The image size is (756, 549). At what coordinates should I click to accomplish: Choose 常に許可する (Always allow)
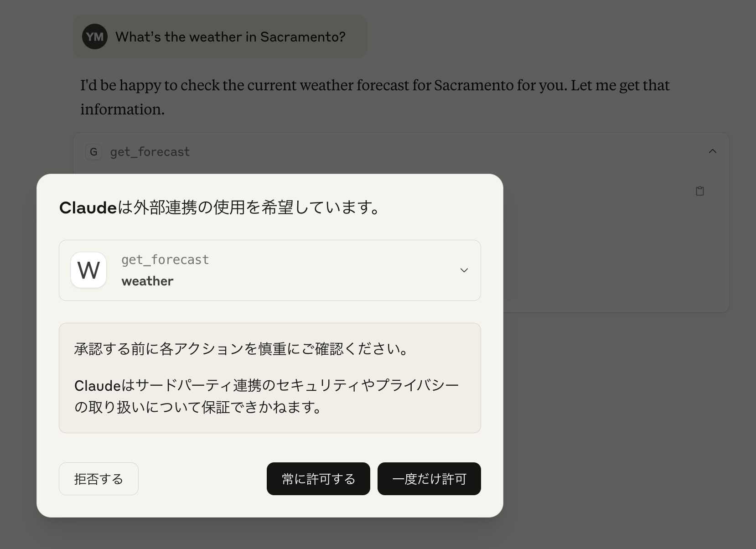tap(318, 479)
